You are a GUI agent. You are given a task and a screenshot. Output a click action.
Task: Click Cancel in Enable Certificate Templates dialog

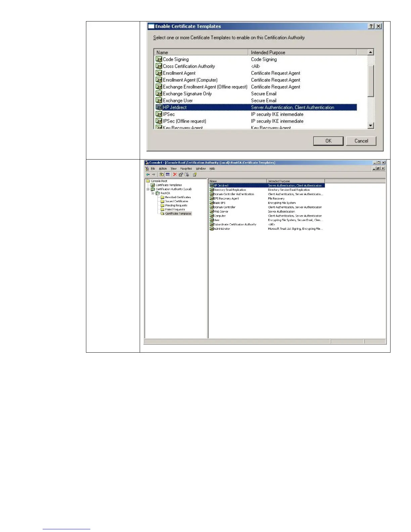tap(361, 141)
